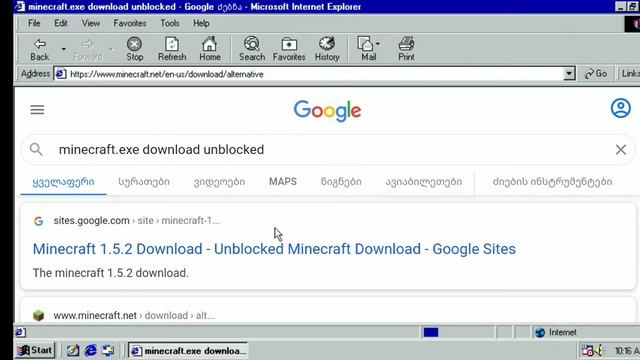Viewport: 640px width, 360px height.
Task: Click the Go button
Action: 596,74
